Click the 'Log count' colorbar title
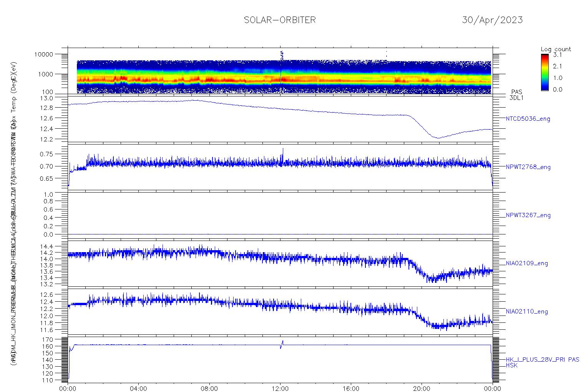The height and width of the screenshot is (392, 581). [x=556, y=49]
